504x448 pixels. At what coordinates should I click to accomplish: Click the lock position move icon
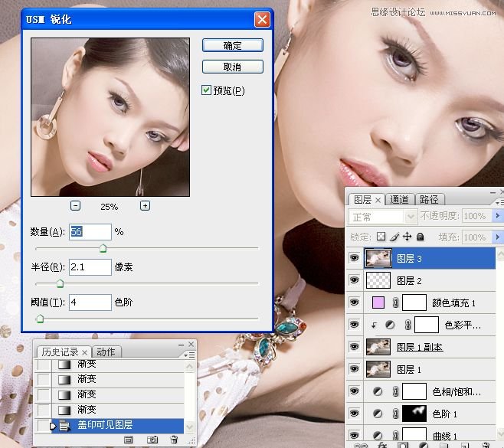[x=407, y=237]
